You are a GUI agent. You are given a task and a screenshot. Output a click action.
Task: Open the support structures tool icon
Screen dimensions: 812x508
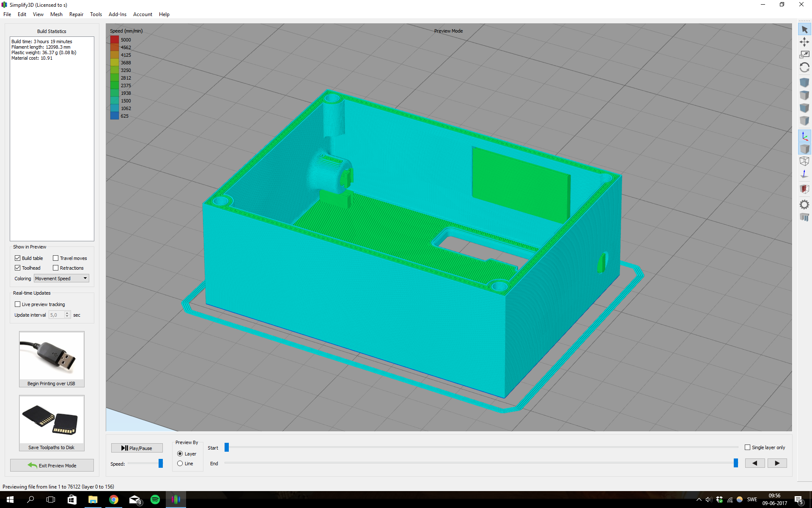coord(804,217)
